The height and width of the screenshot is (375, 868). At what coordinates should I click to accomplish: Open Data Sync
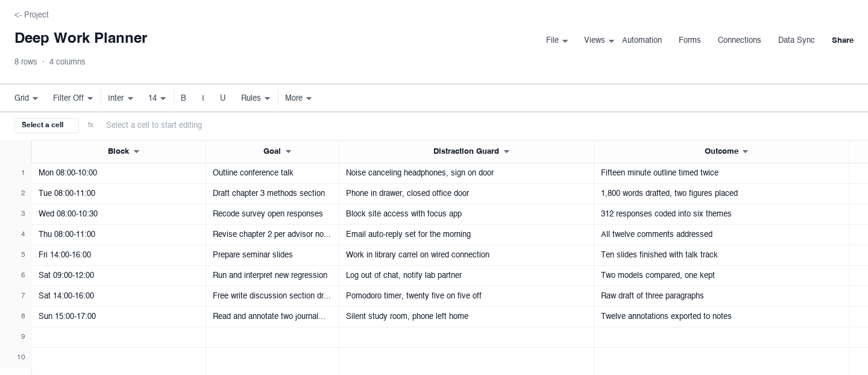796,40
